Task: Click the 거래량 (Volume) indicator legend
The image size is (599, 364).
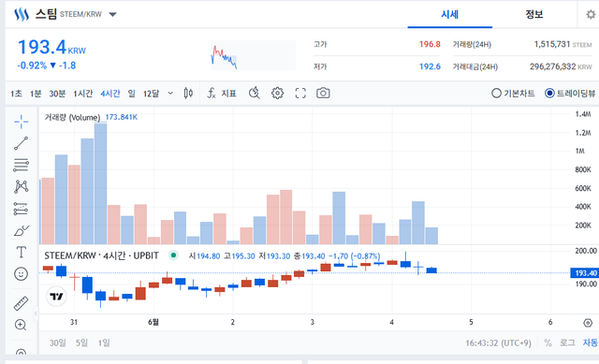Action: [x=72, y=117]
